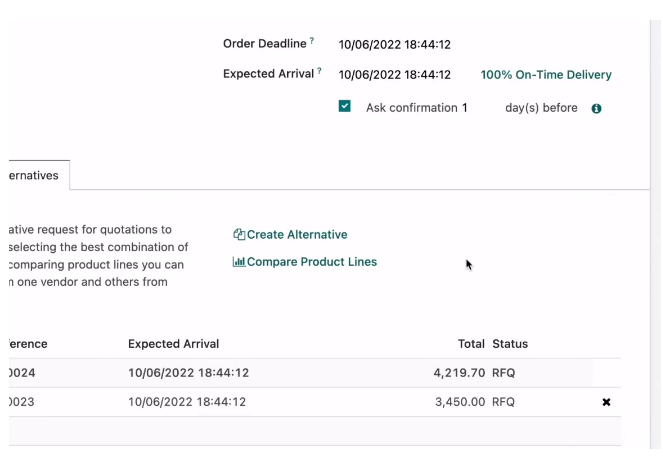Click the Expected Arrival help question mark
This screenshot has width=663, height=465.
click(319, 71)
